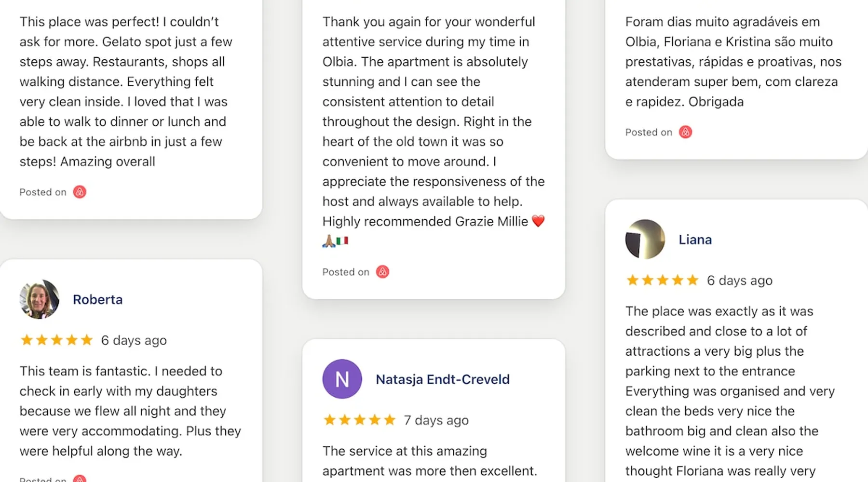
Task: Click the "7 days ago" timestamp
Action: pyautogui.click(x=436, y=420)
